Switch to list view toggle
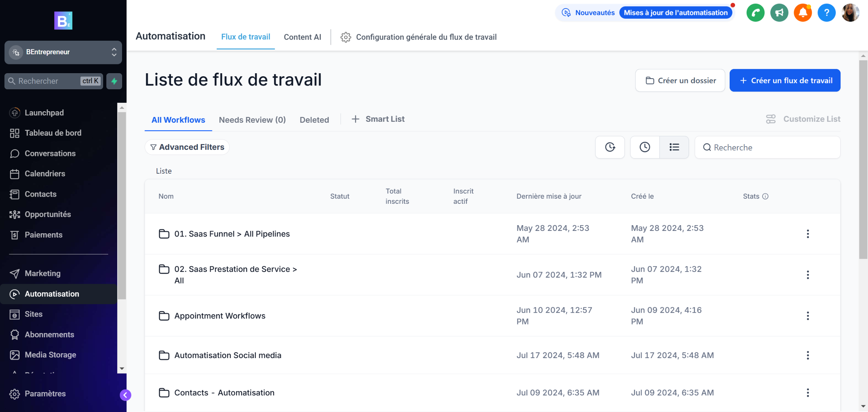Viewport: 868px width, 412px height. pos(674,147)
